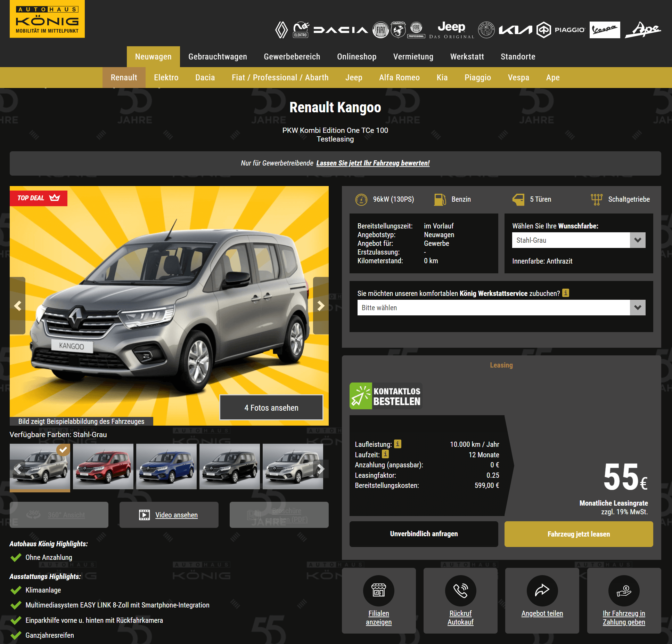Image resolution: width=672 pixels, height=644 pixels.
Task: Select the Ape submenu tab
Action: 553,78
